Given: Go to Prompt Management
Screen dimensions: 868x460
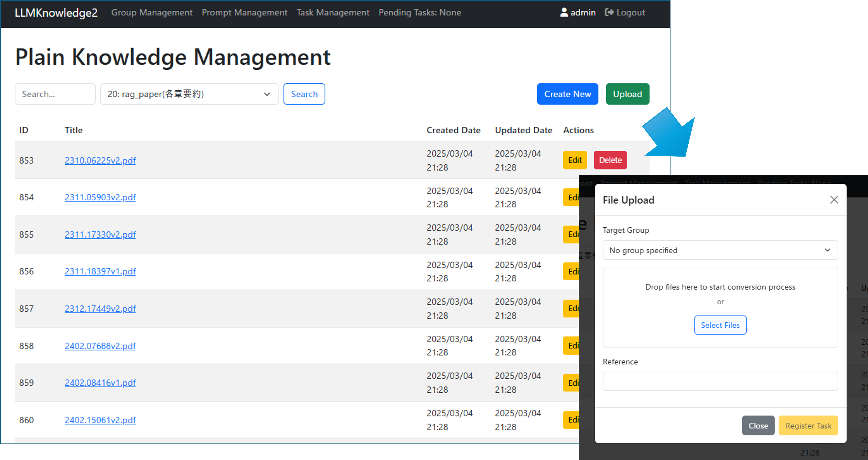Looking at the screenshot, I should tap(244, 13).
